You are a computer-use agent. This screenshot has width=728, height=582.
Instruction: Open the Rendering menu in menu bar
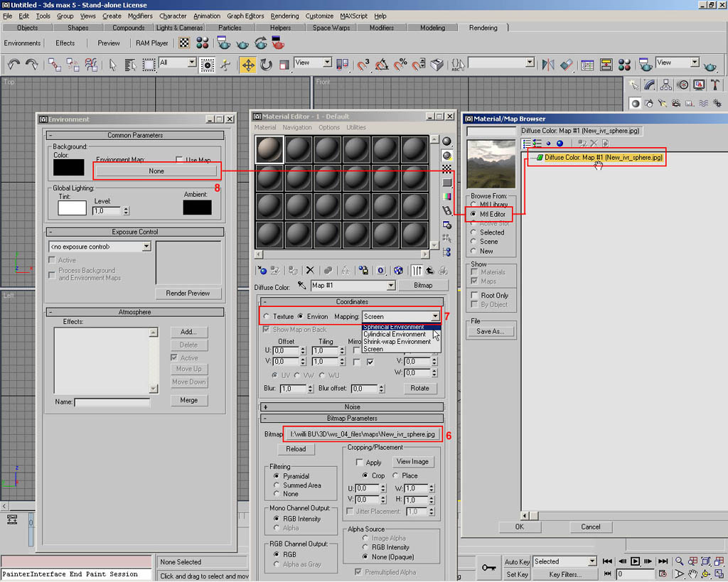(284, 16)
